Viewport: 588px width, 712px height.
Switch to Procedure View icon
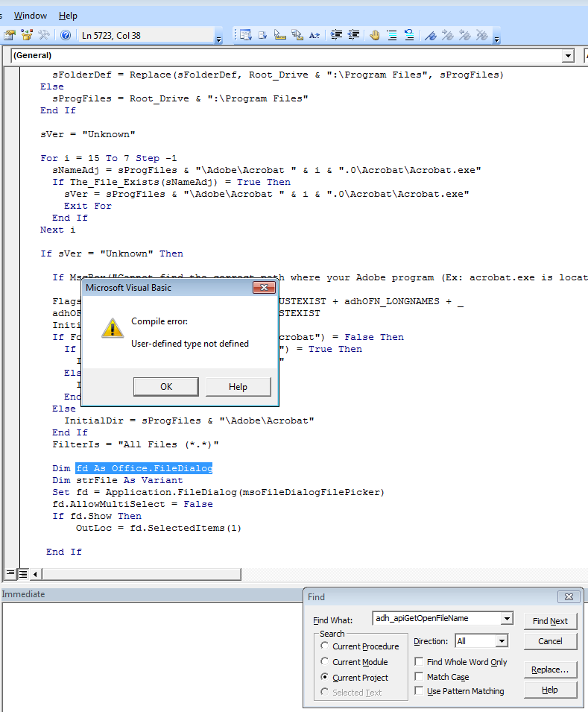coord(10,573)
